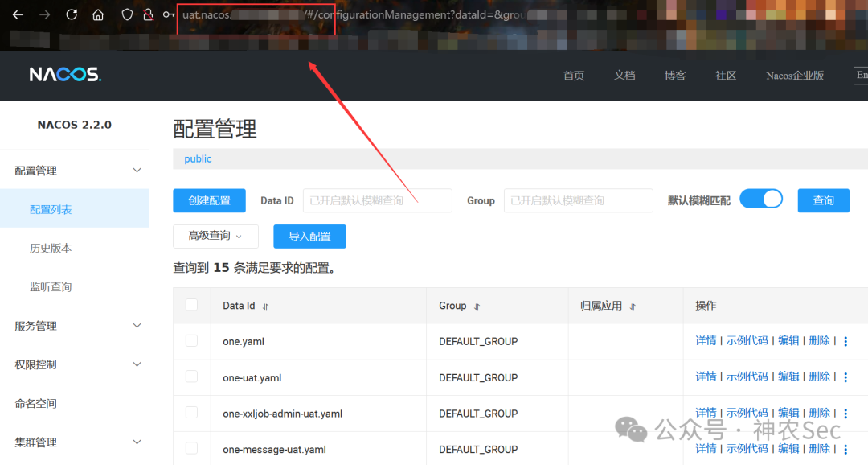Click the saved password key icon
The height and width of the screenshot is (465, 868).
coord(168,15)
